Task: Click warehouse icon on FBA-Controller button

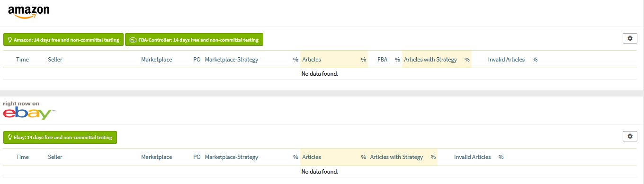Action: pos(133,40)
